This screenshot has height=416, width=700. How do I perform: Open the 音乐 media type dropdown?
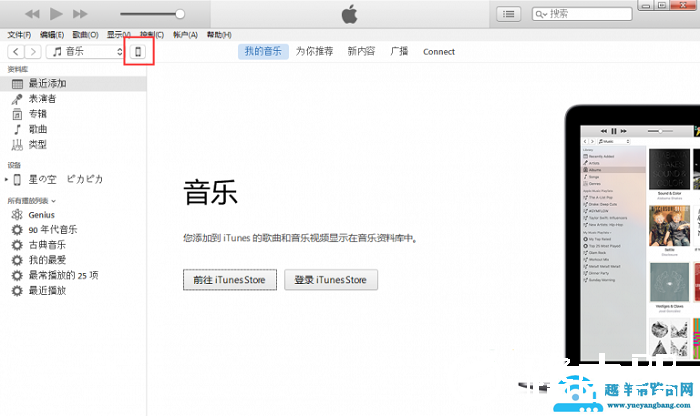pos(85,52)
